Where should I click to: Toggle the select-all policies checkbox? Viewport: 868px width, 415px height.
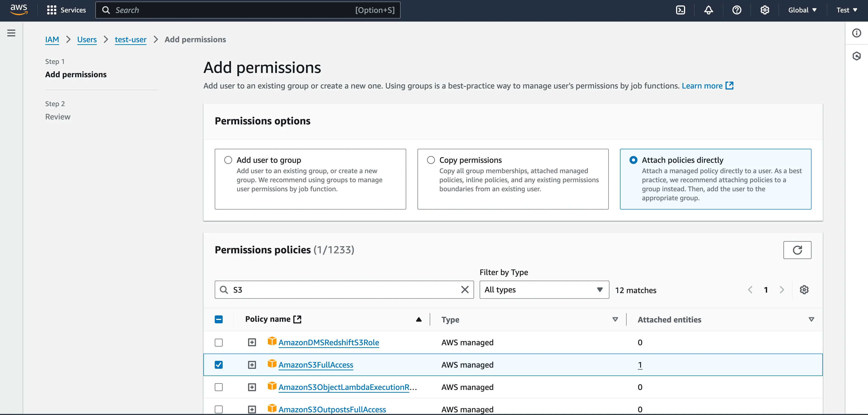click(219, 319)
